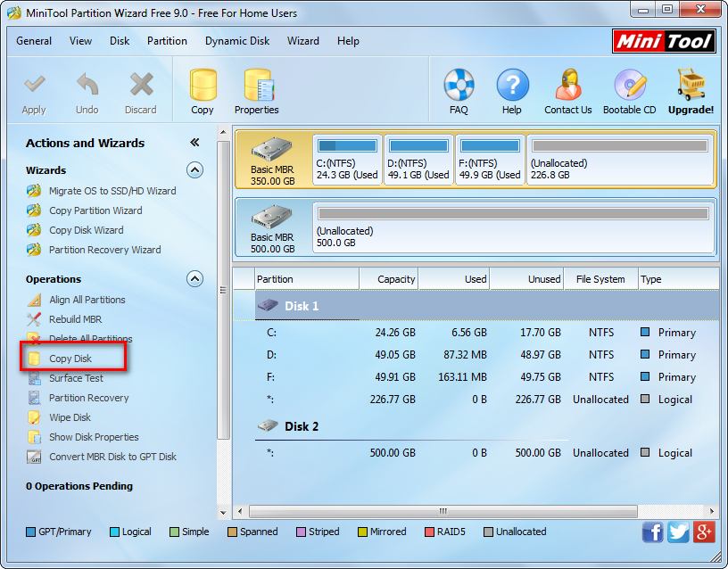The height and width of the screenshot is (569, 728).
Task: Open the View menu
Action: click(81, 41)
